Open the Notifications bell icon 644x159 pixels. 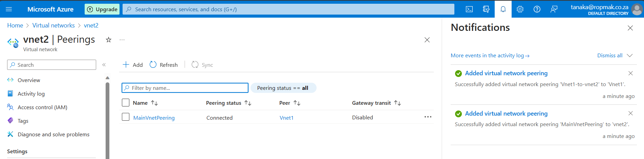click(503, 9)
